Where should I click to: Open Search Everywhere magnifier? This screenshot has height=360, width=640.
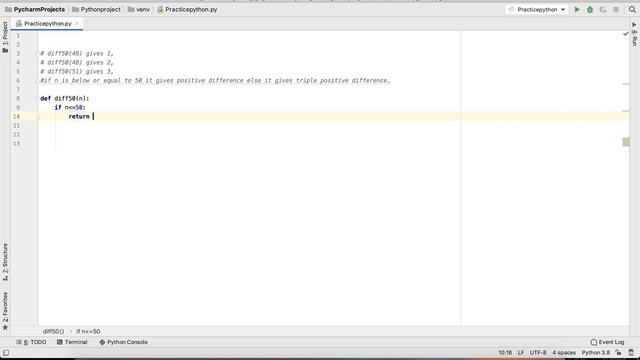click(x=632, y=9)
